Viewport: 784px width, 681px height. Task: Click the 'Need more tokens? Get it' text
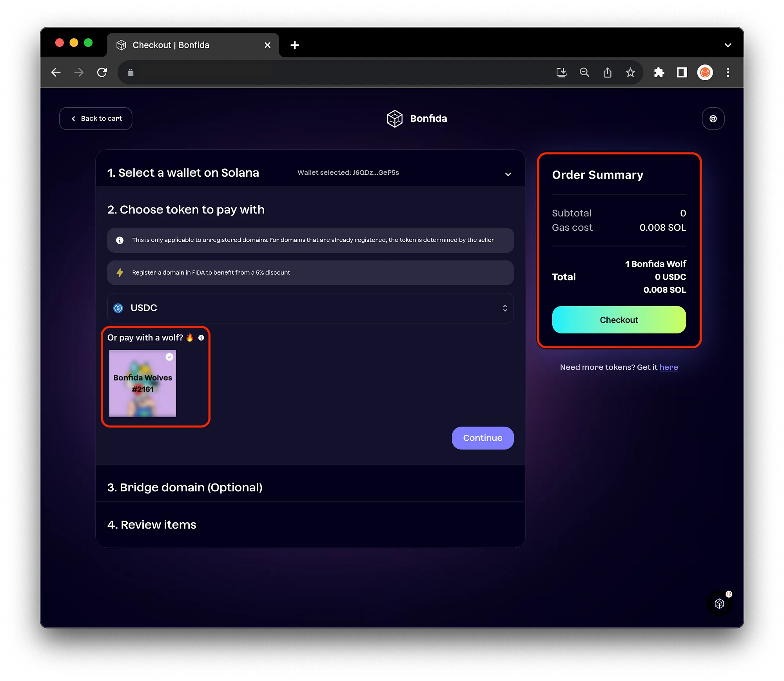(x=608, y=367)
